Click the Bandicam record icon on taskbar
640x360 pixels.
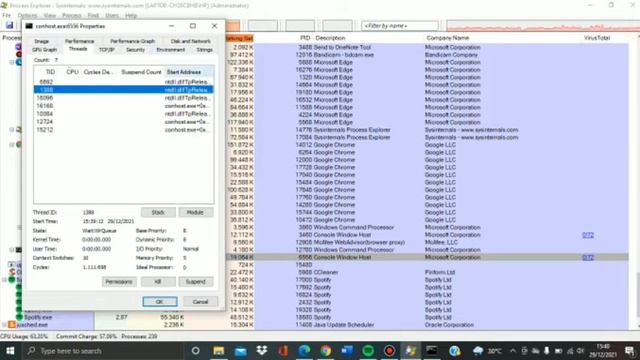389,351
